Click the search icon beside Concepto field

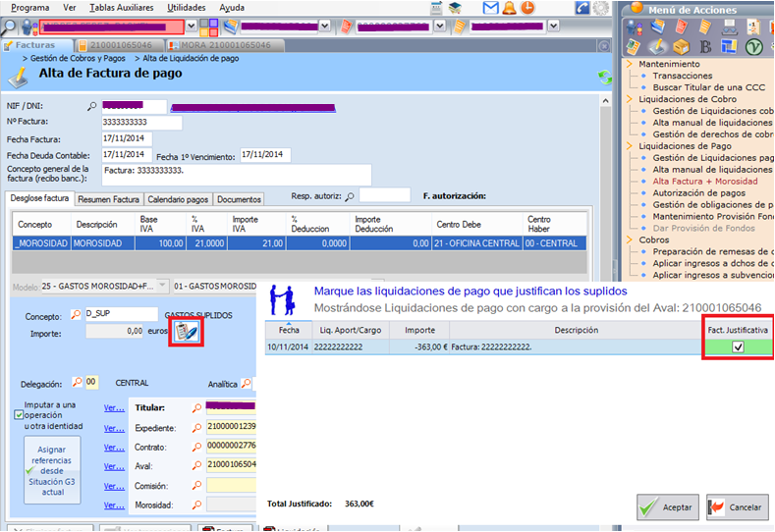click(76, 314)
